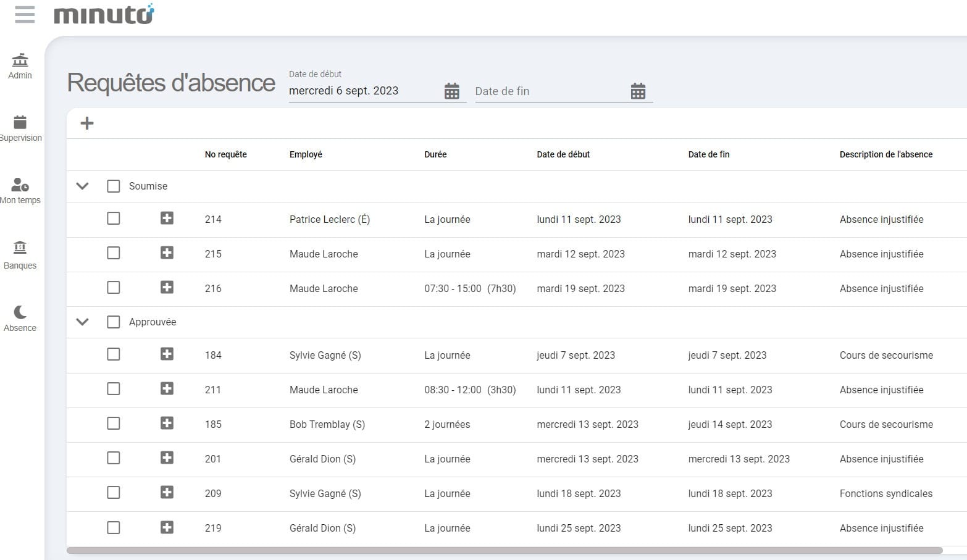Sort by Date de fin column header
The height and width of the screenshot is (560, 967).
click(709, 154)
